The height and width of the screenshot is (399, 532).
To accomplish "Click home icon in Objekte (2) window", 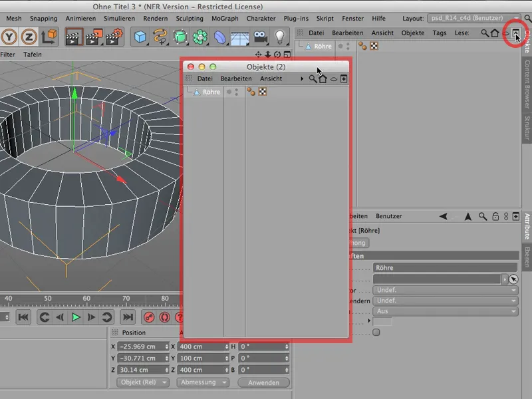I will tap(323, 78).
